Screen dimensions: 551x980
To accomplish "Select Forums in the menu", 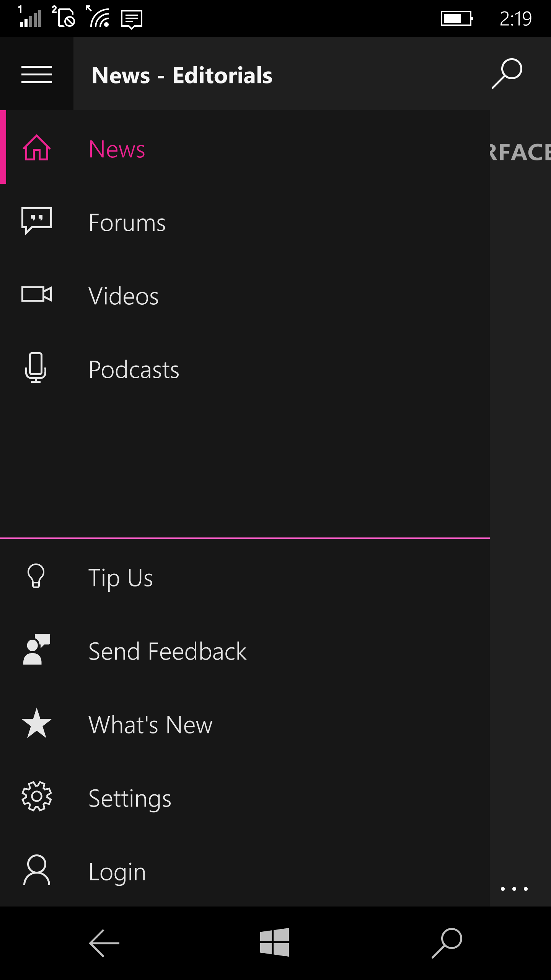I will (x=127, y=222).
